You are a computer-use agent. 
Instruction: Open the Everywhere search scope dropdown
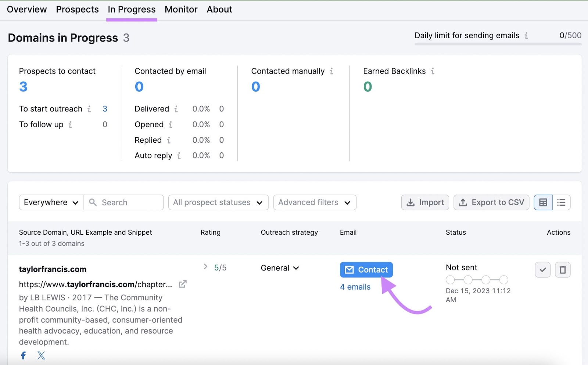pos(51,202)
